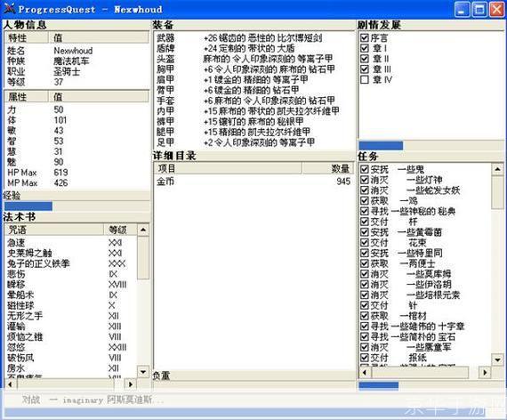Click the 经验 experience progress bar
Viewport: 507px width, 420px height.
click(x=77, y=206)
